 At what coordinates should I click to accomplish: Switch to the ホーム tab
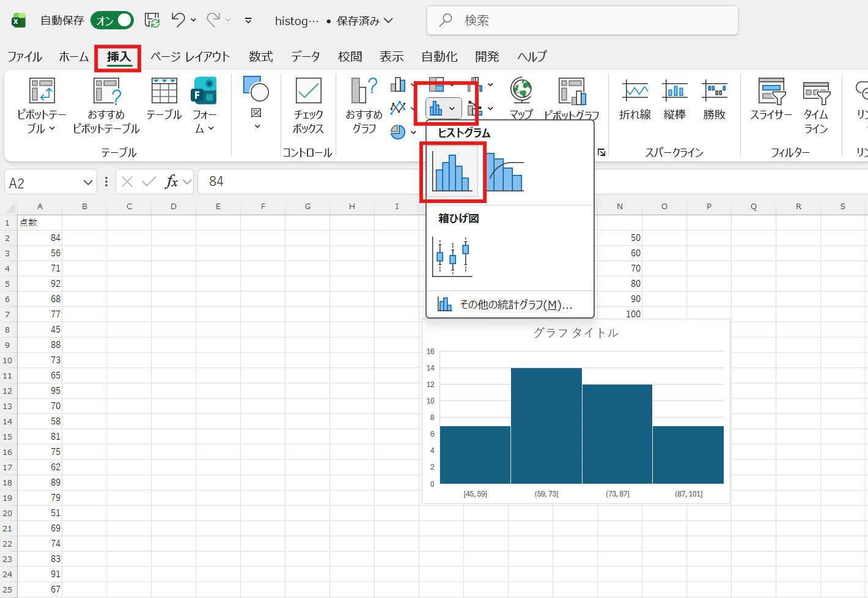pyautogui.click(x=73, y=57)
